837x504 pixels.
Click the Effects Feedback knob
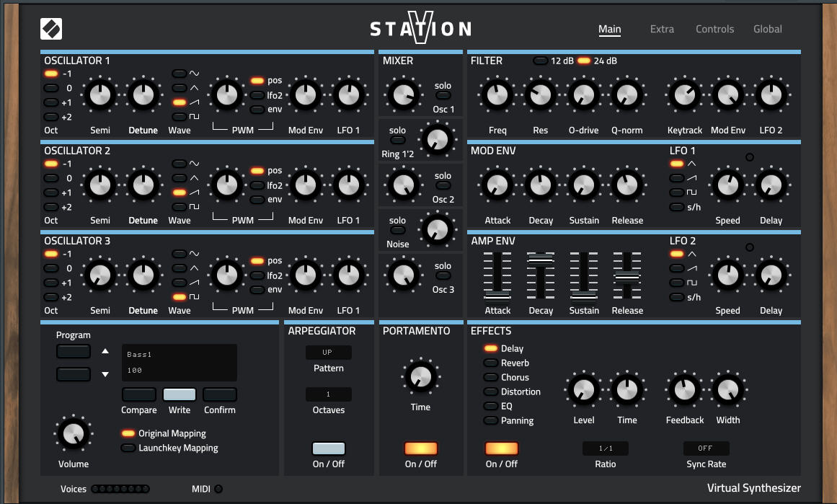pos(684,390)
